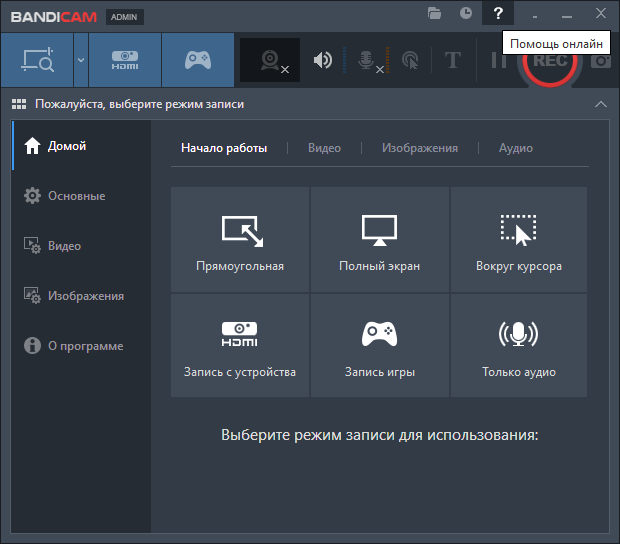This screenshot has height=544, width=620.
Task: Open the output folder icon
Action: coord(434,13)
